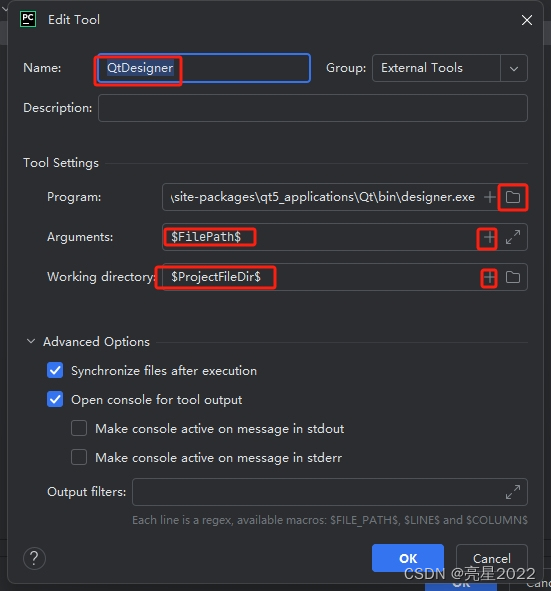The image size is (551, 591).
Task: Click the PyCharm logo icon
Action: pyautogui.click(x=28, y=19)
